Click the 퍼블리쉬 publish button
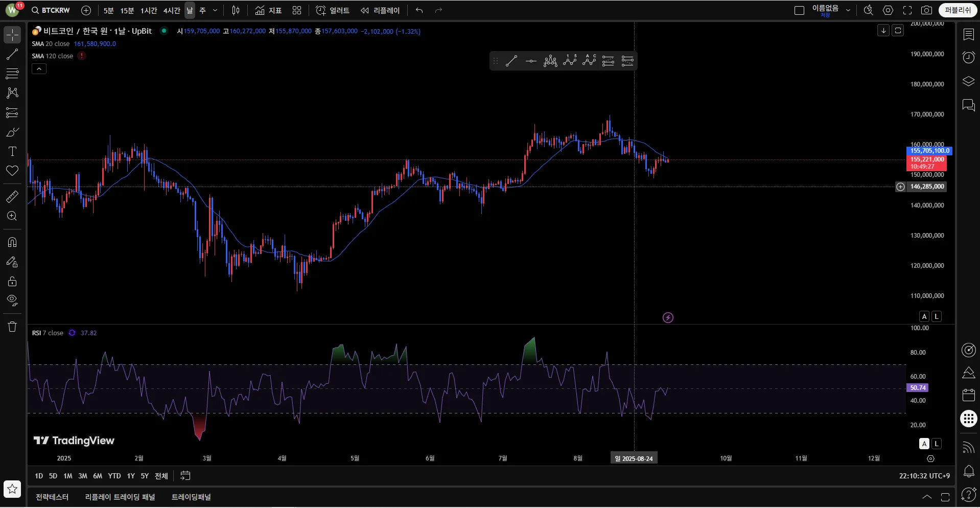Screen dimensions: 980x508 pos(958,10)
